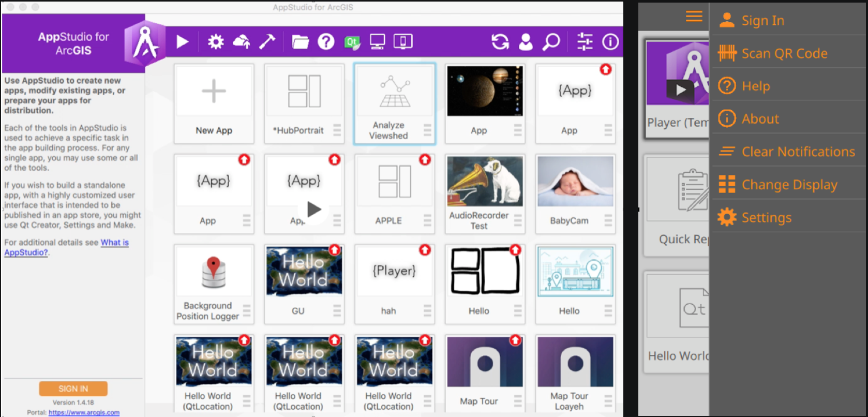Select the Analyze Viewshed app tile
This screenshot has width=868, height=417.
395,103
